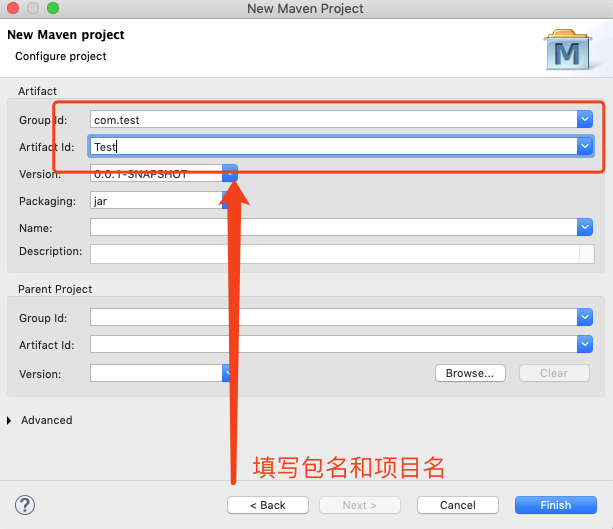Click the 'Configure project' subtitle text
The image size is (613, 529).
[x=61, y=56]
